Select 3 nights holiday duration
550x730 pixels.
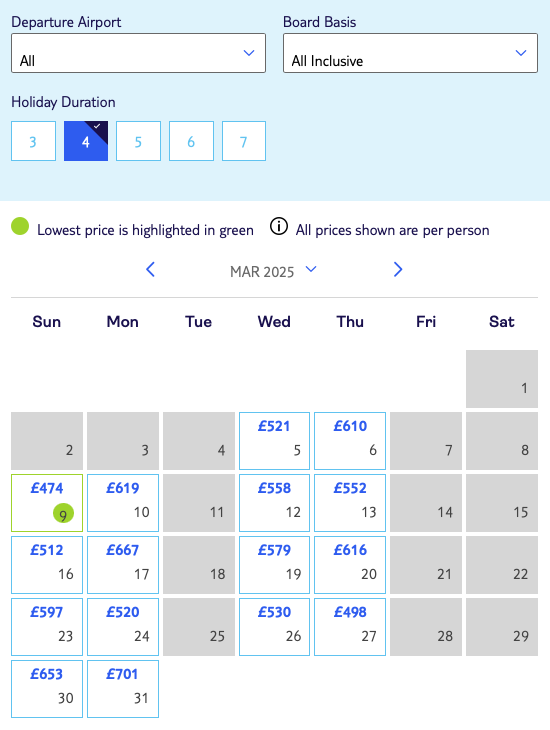pyautogui.click(x=34, y=141)
